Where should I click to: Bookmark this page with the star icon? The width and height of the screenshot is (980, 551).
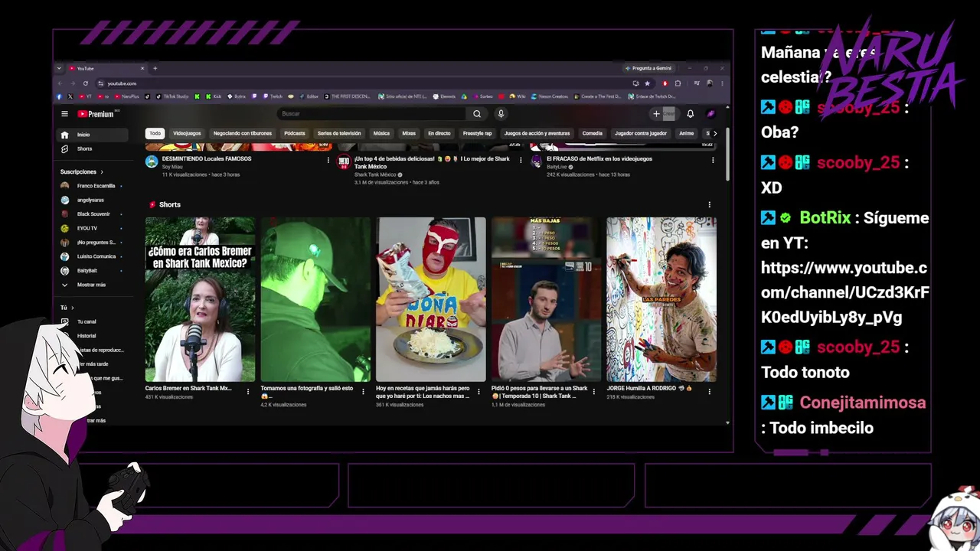(x=647, y=83)
